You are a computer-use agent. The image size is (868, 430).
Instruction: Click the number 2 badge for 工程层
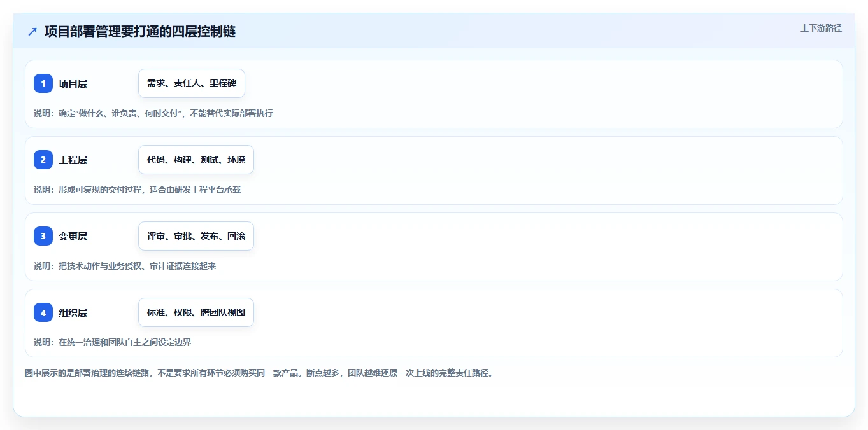(43, 160)
